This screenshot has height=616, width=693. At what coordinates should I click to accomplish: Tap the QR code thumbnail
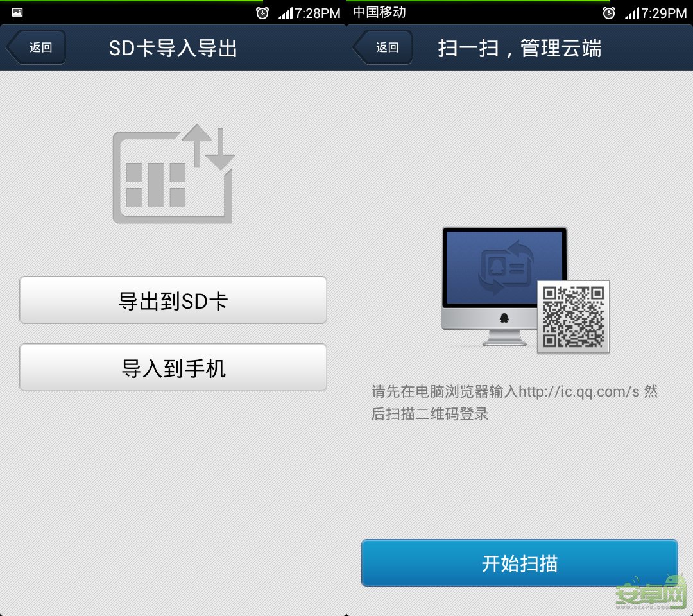coord(573,316)
